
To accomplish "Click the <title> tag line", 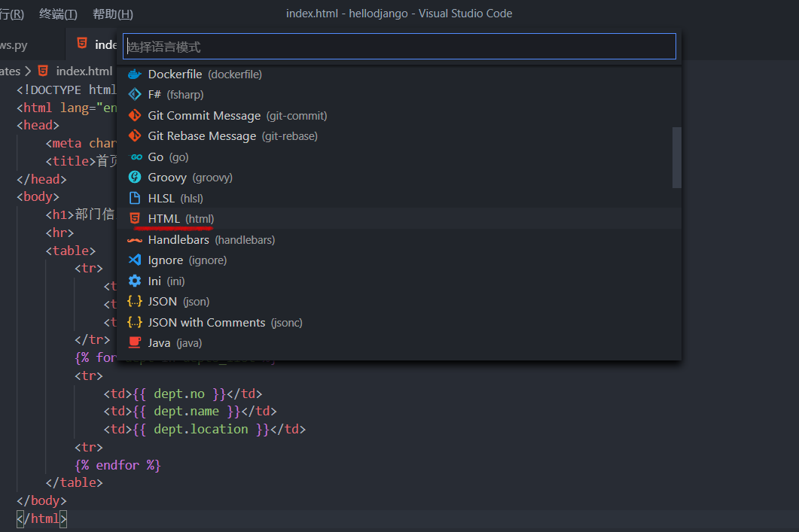I will (81, 161).
